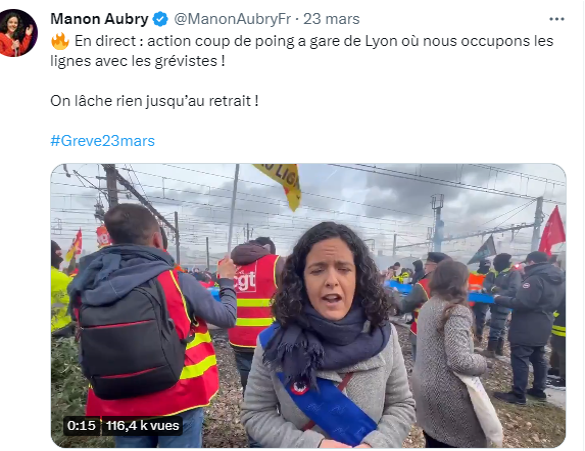Click the 116,4 k vues view counter
Image resolution: width=585 pixels, height=451 pixels.
click(142, 426)
